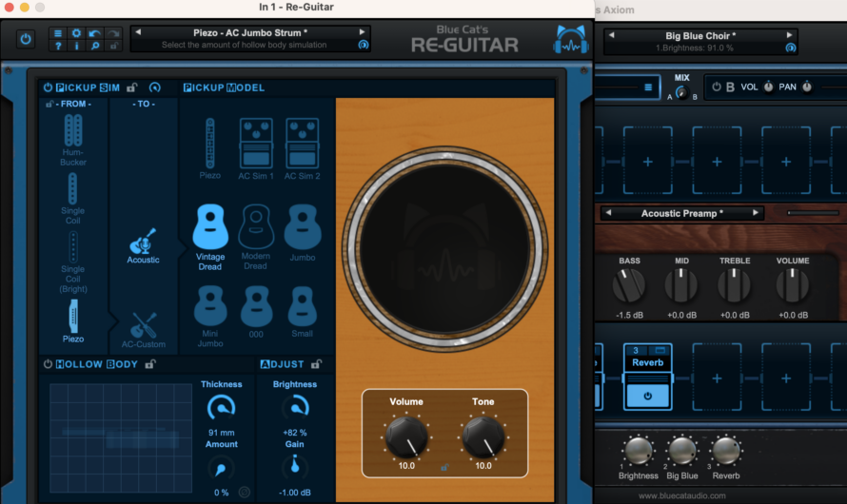847x504 pixels.
Task: Open the Acoustic Preamp preset menu
Action: [x=681, y=214]
